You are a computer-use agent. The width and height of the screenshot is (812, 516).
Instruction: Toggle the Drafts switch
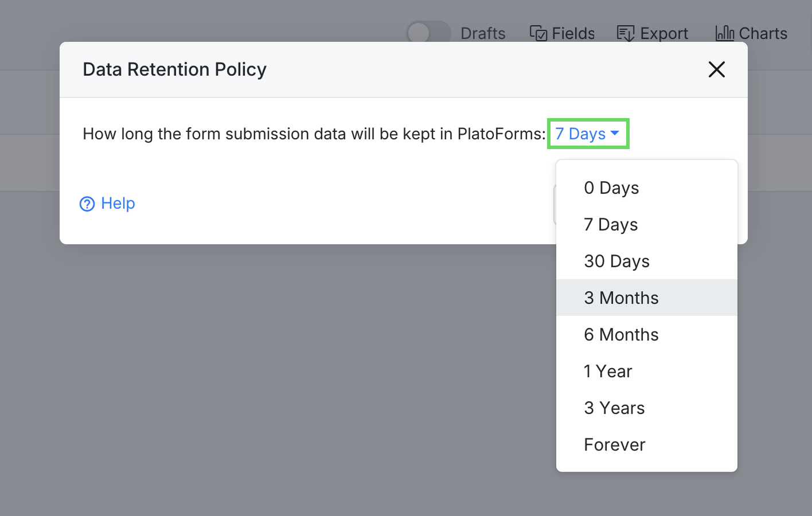(428, 33)
